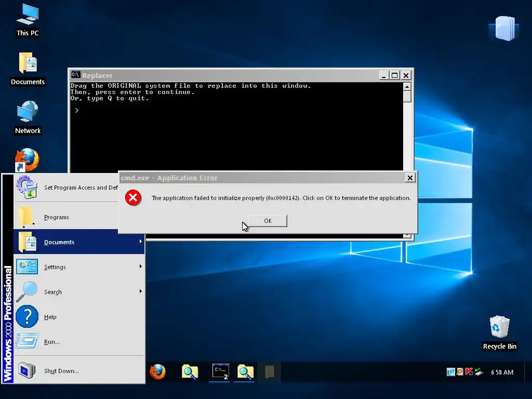Click the Run icon in start menu

pyautogui.click(x=27, y=341)
